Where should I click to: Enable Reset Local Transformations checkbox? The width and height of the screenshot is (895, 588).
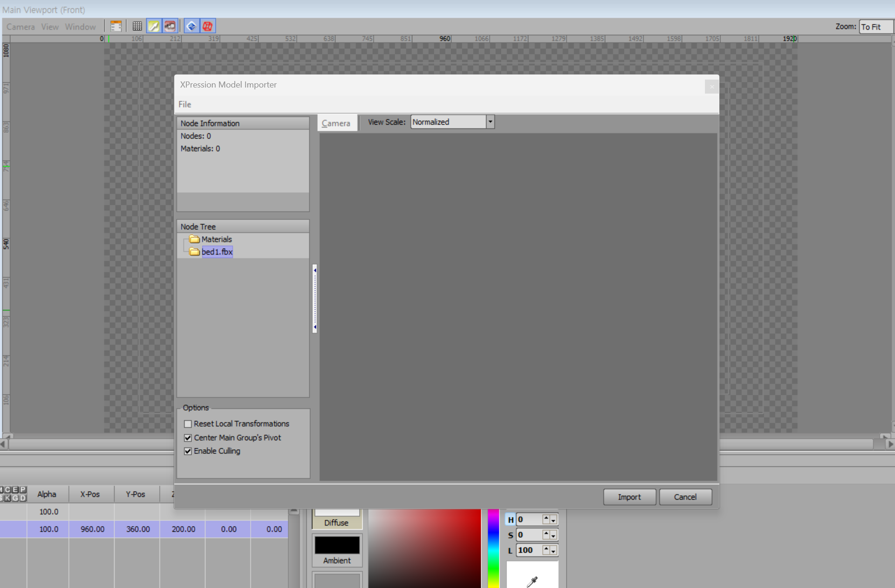click(188, 424)
